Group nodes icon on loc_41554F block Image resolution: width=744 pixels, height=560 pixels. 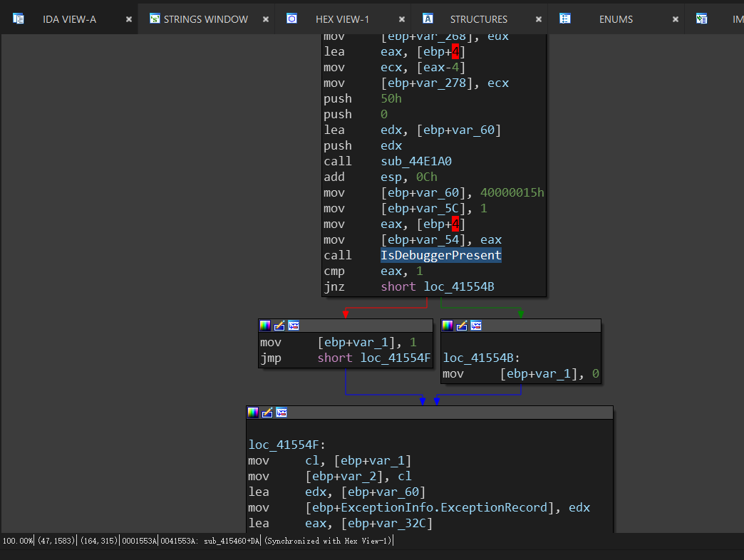281,413
